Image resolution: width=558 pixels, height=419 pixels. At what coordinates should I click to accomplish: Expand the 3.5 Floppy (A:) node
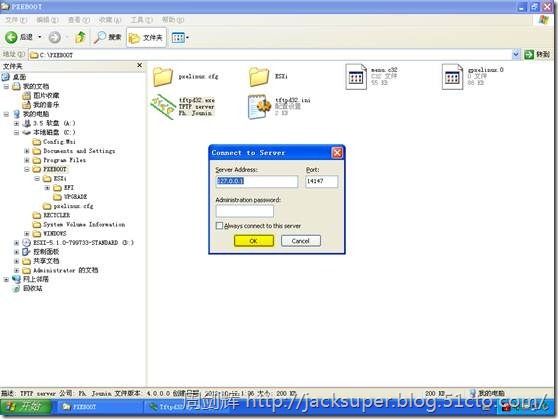point(16,123)
